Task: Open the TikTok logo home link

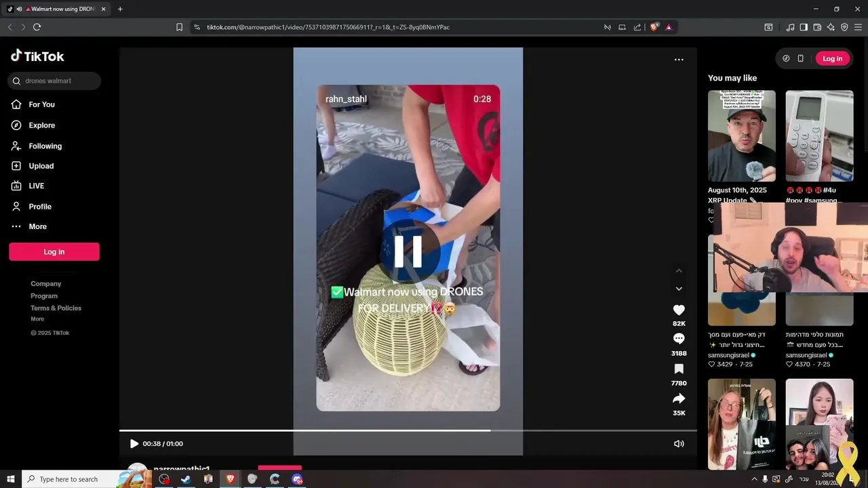Action: click(x=37, y=56)
